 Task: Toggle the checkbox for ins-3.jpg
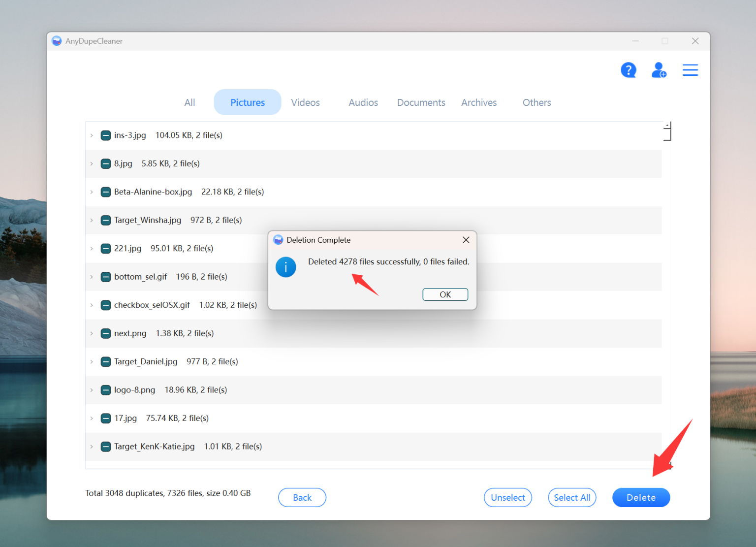[106, 135]
